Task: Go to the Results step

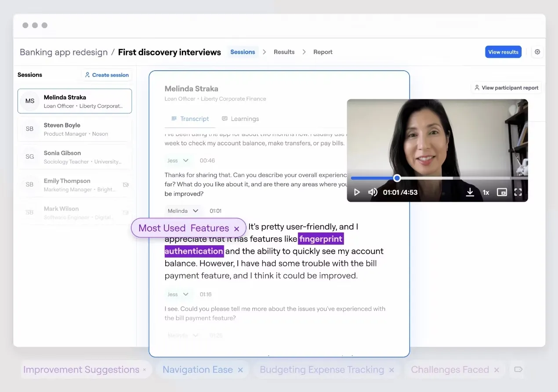Action: tap(284, 52)
